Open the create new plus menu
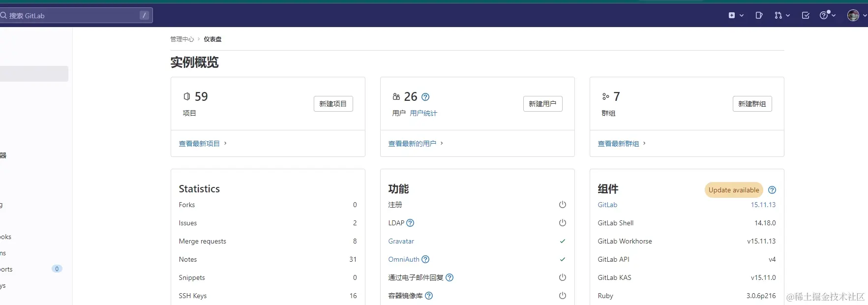The height and width of the screenshot is (305, 868). pos(736,15)
